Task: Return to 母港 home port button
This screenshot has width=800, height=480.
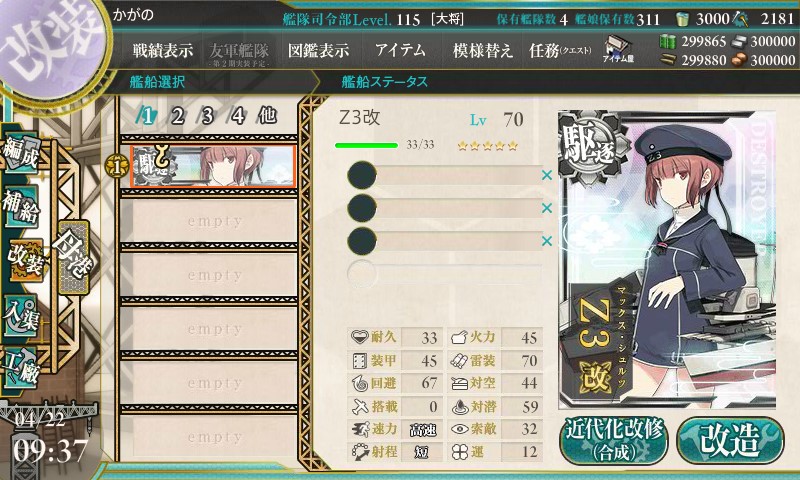Action: pyautogui.click(x=74, y=257)
